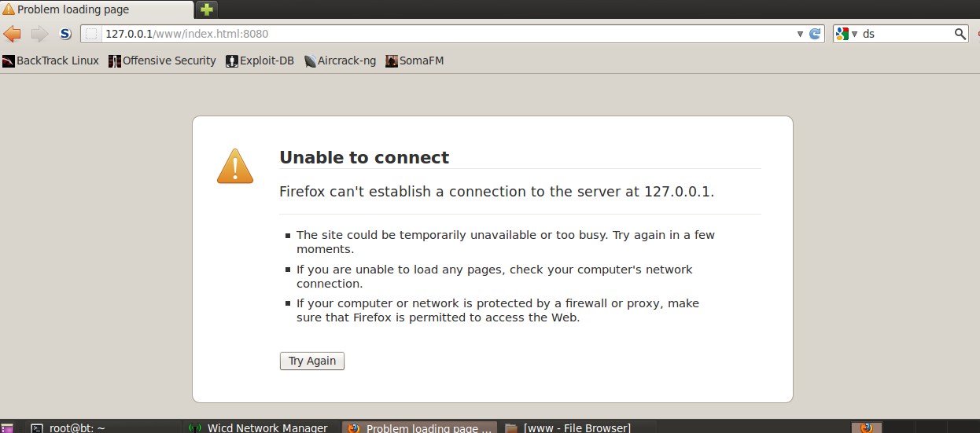Open a new tab with green plus
980x433 pixels.
coord(207,10)
